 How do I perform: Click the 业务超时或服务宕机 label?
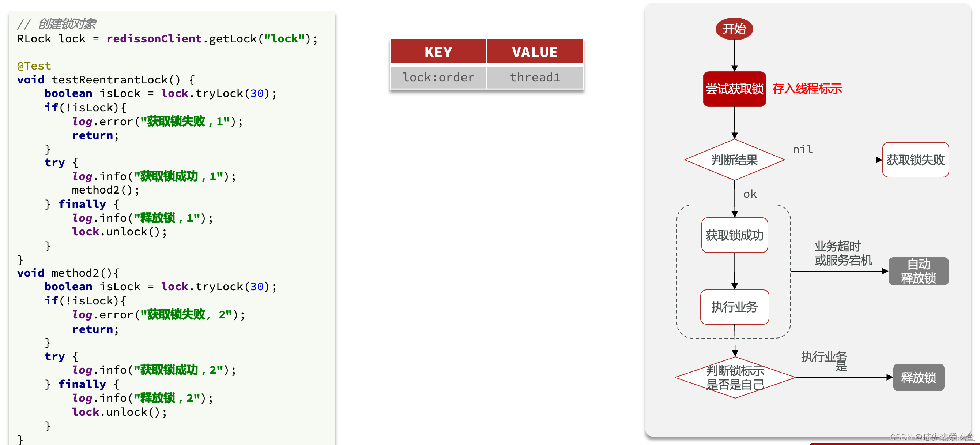843,253
